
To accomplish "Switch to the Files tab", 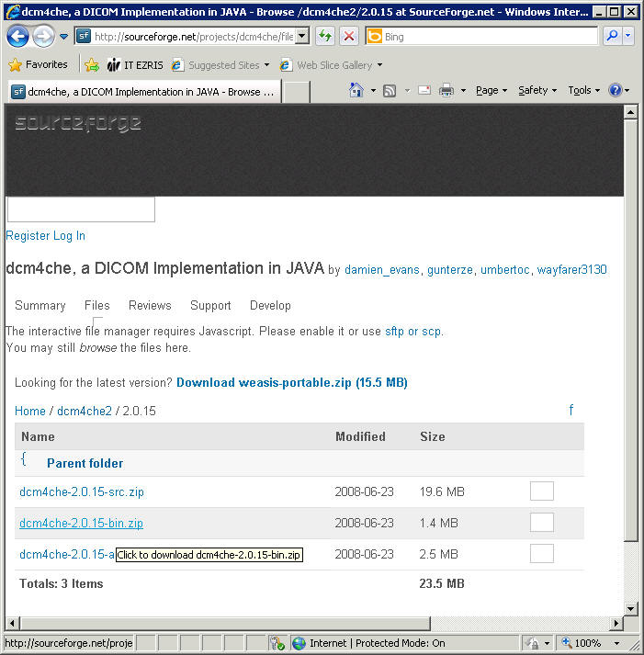I will 96,305.
